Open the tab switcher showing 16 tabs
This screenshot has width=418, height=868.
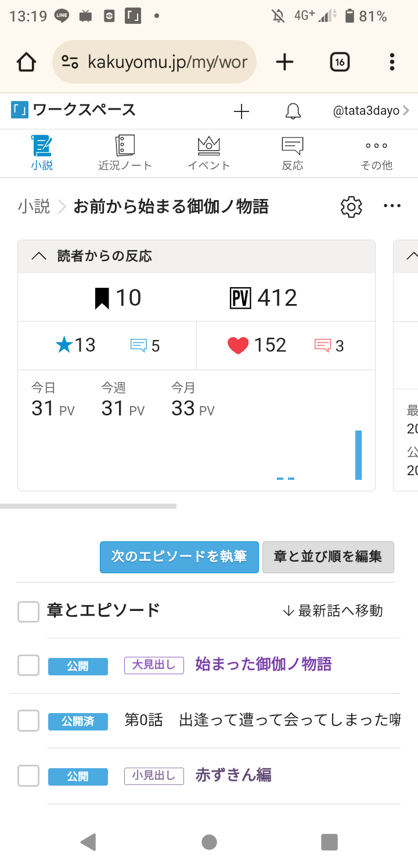tap(340, 62)
